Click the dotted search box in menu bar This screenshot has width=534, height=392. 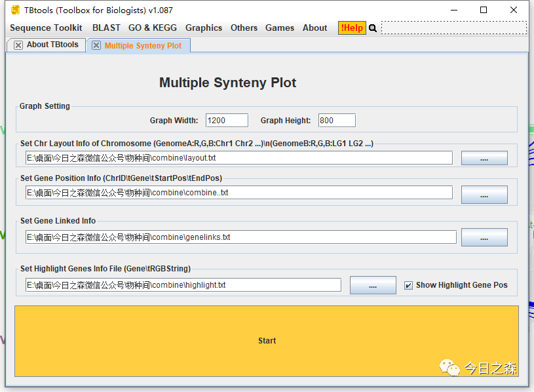[x=454, y=28]
